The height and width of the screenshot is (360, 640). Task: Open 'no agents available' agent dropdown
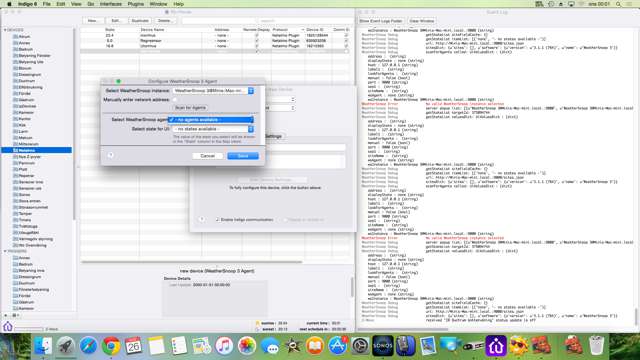point(211,120)
